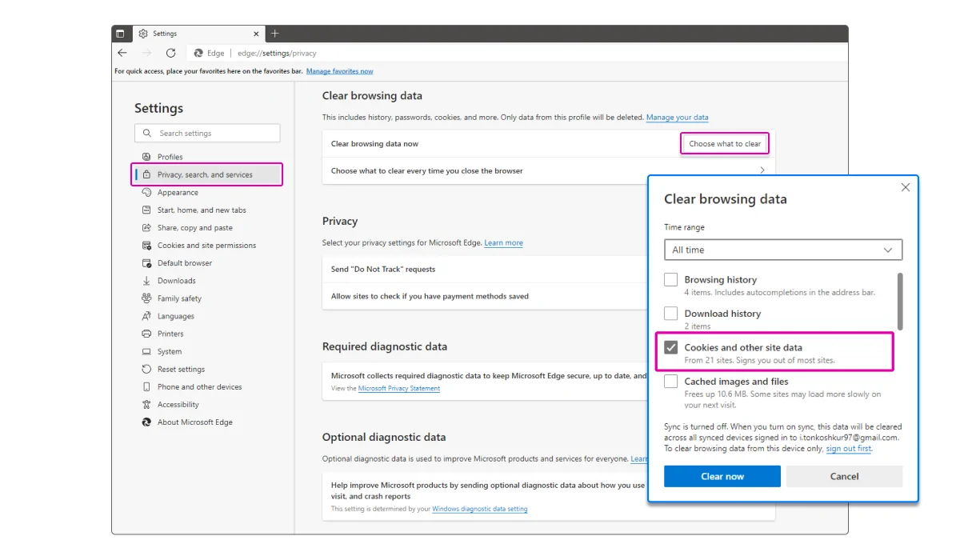Click the Share, copy and paste icon
The width and height of the screenshot is (960, 560).
coord(146,227)
